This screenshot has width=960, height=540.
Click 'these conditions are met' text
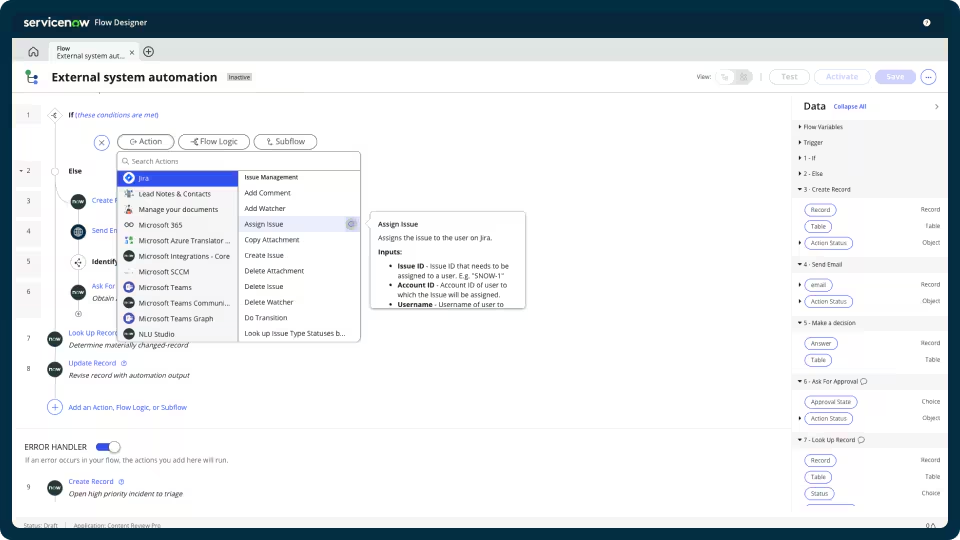(x=117, y=115)
